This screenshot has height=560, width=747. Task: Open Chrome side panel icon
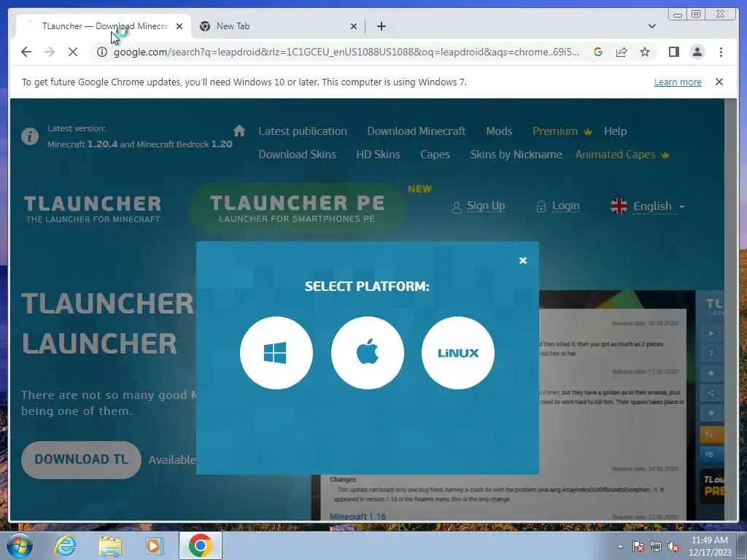click(x=673, y=52)
